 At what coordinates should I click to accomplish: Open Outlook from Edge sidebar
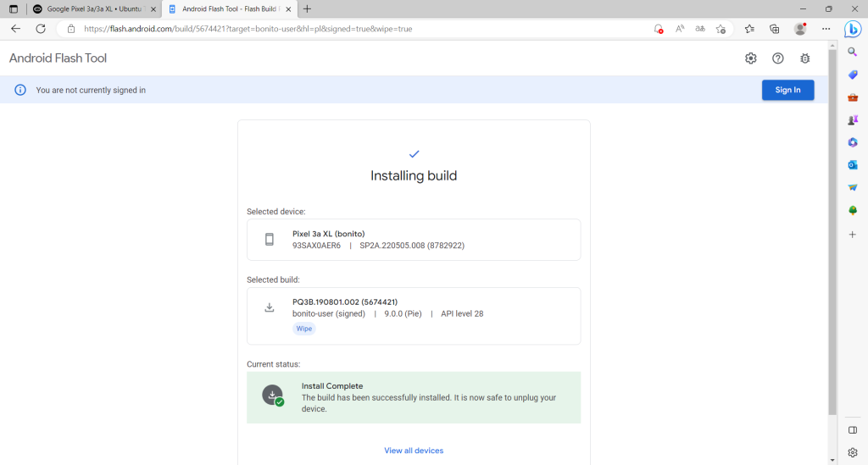click(x=853, y=164)
